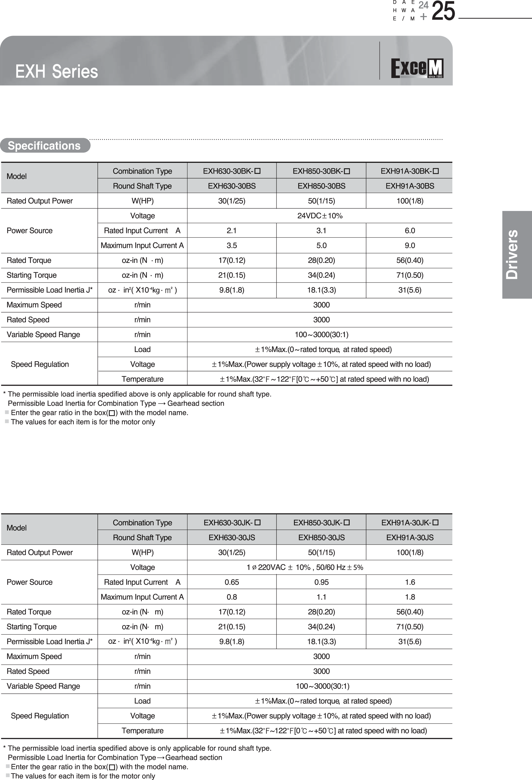This screenshot has height=780, width=532.
Task: Click rated input current value 2.1
Action: pos(232,230)
